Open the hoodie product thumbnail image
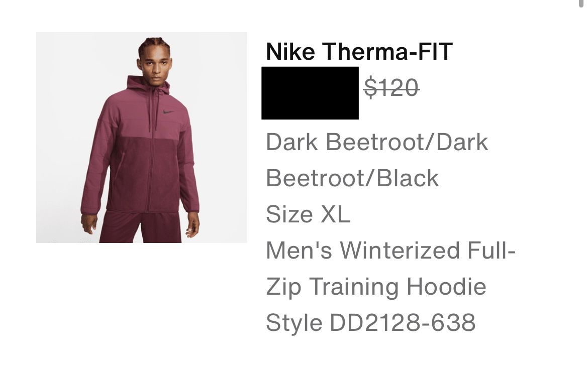 pos(141,138)
